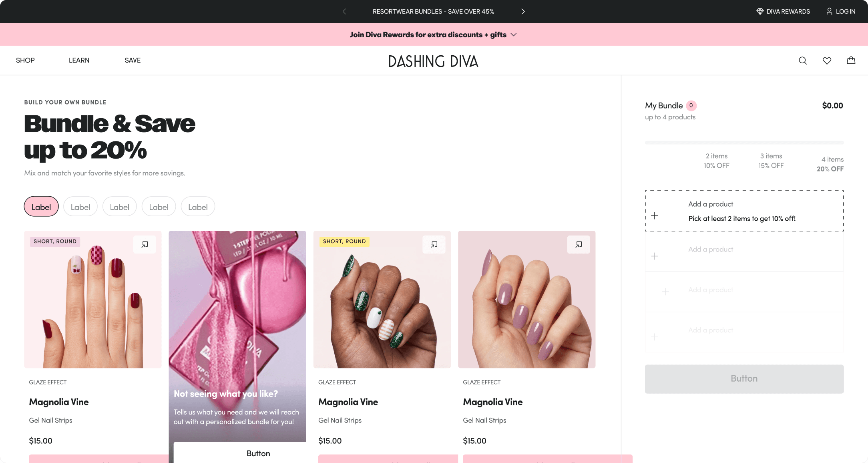The width and height of the screenshot is (868, 463).
Task: Go back with promo banner left arrow
Action: point(344,11)
